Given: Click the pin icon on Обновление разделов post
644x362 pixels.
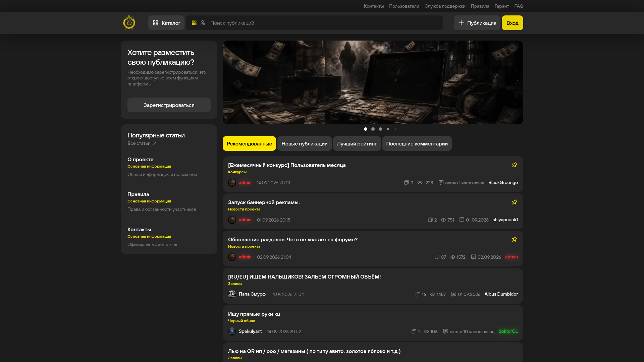Looking at the screenshot, I should [515, 239].
